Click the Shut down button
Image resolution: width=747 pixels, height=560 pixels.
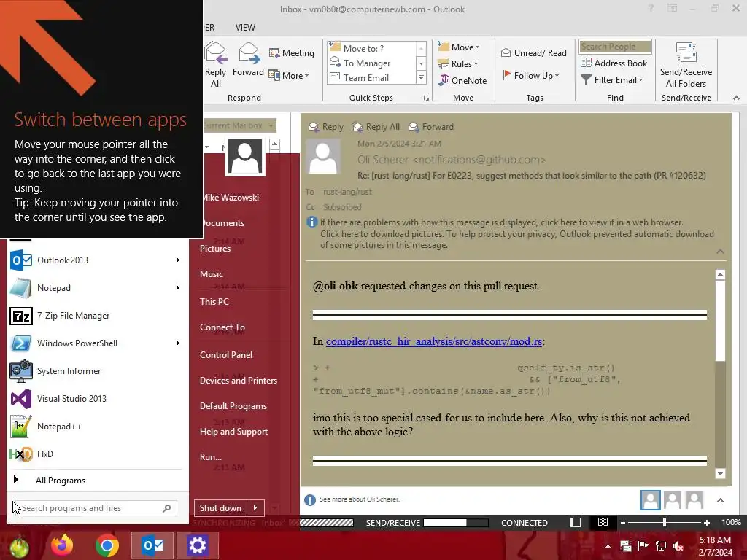pyautogui.click(x=220, y=508)
